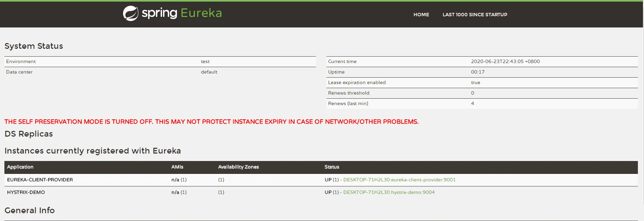Select the 'test' environment value
The image size is (644, 221).
(205, 61)
